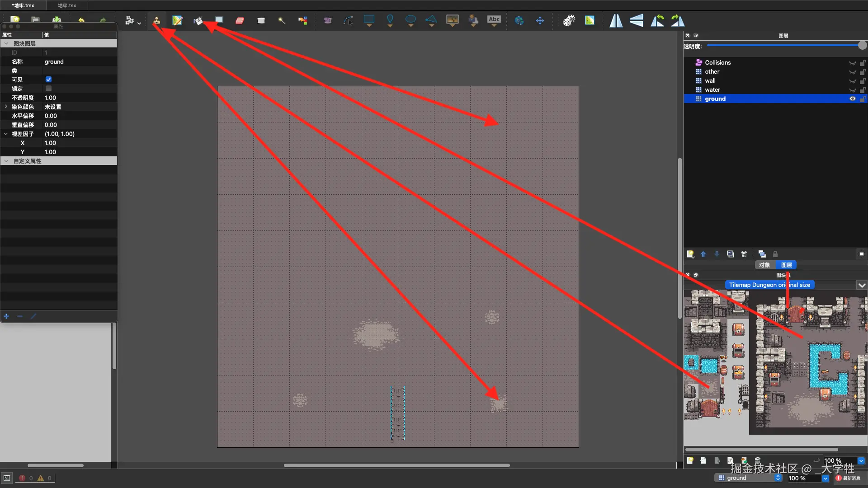Click the layer 透明度 opacity slider handle

862,45
